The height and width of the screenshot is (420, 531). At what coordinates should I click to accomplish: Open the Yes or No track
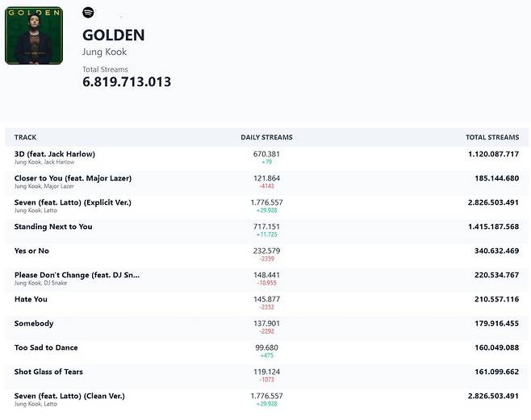click(33, 251)
